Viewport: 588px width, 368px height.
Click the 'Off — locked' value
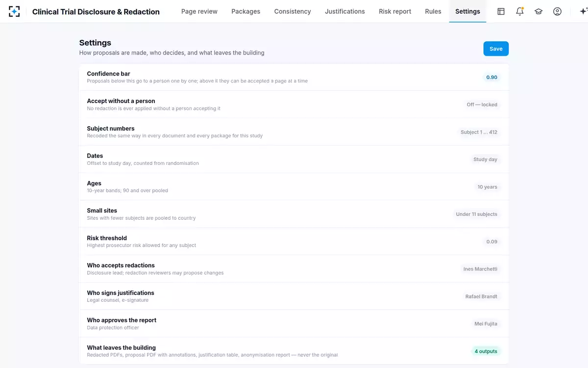(x=482, y=105)
